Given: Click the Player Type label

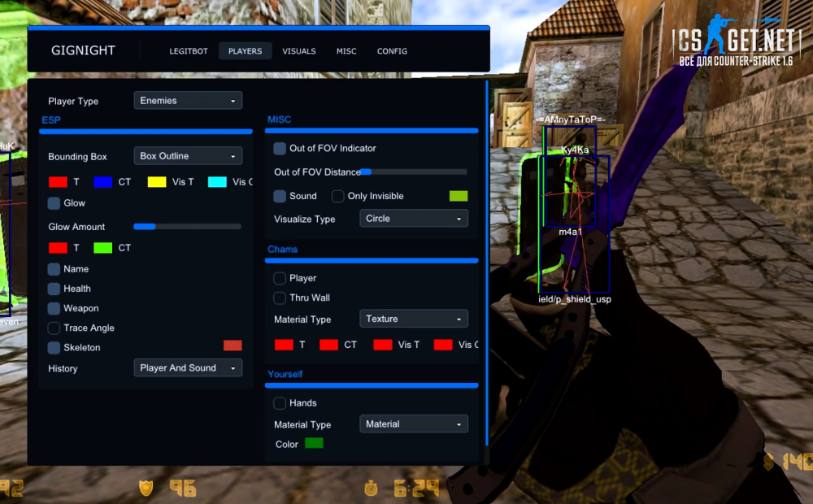Looking at the screenshot, I should (73, 101).
